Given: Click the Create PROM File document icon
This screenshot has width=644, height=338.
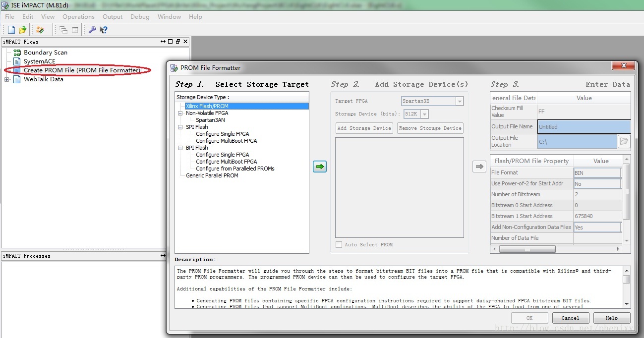Looking at the screenshot, I should pyautogui.click(x=17, y=70).
